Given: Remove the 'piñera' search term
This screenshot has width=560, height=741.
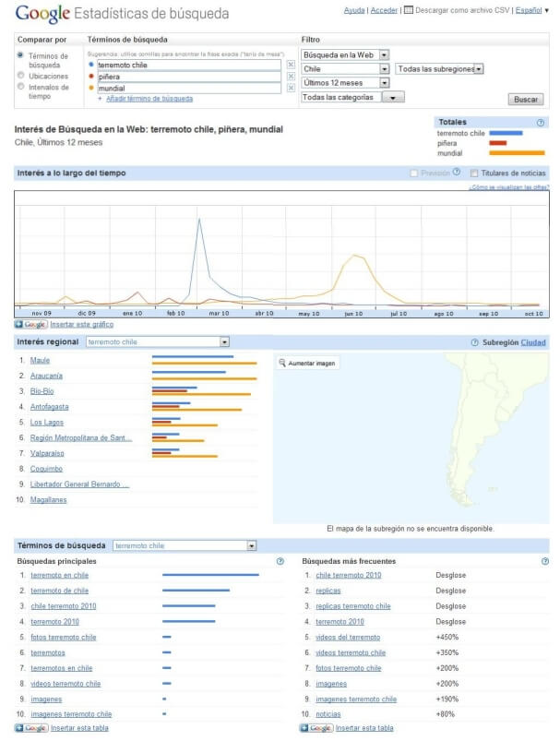Looking at the screenshot, I should (291, 77).
